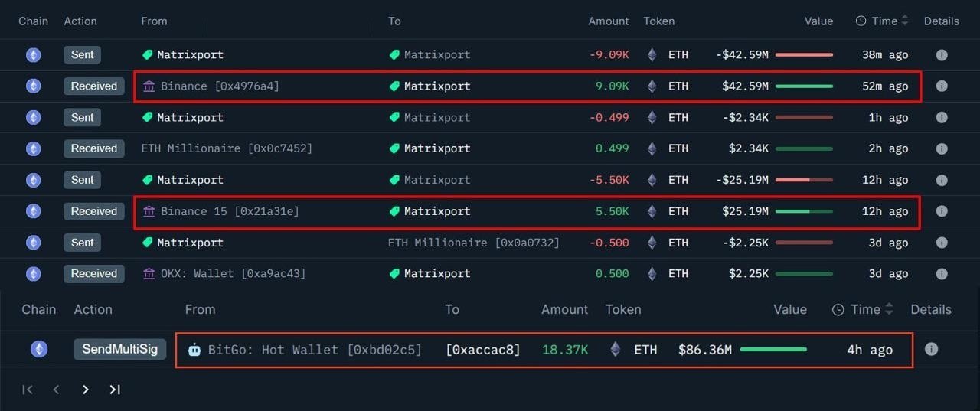Go to next page arrow

85,390
